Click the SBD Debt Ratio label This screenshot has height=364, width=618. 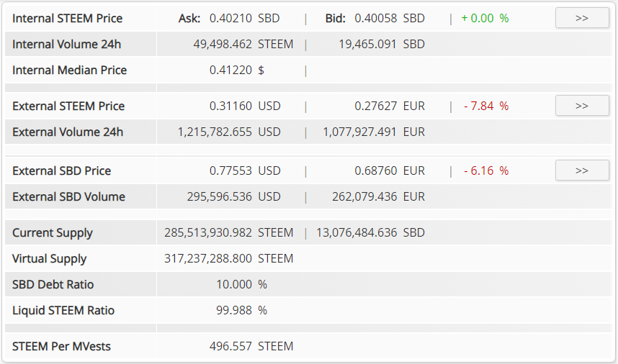[53, 284]
